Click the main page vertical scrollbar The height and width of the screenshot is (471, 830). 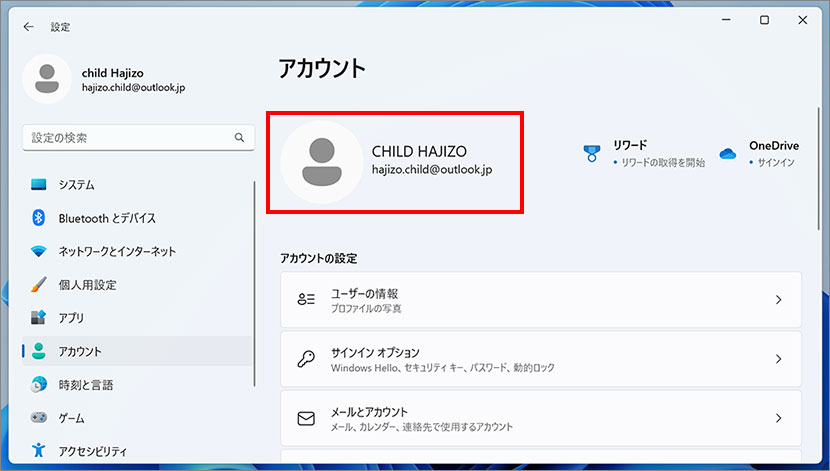pyautogui.click(x=818, y=168)
